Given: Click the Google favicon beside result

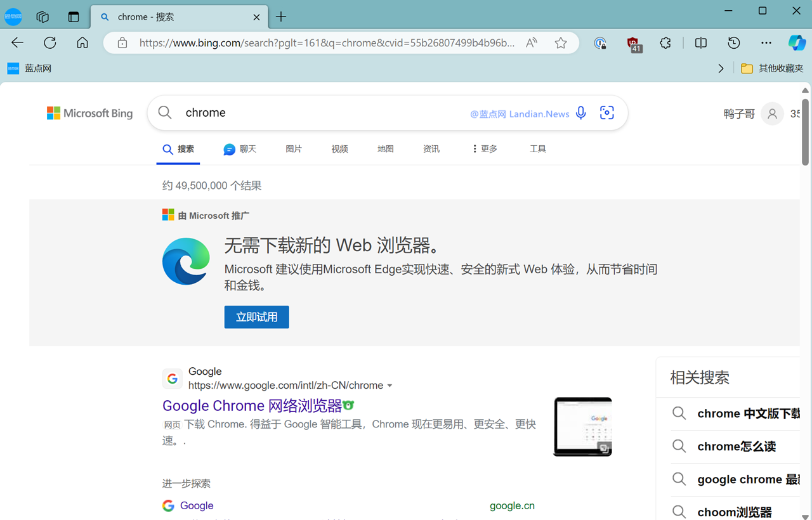Looking at the screenshot, I should tap(173, 379).
